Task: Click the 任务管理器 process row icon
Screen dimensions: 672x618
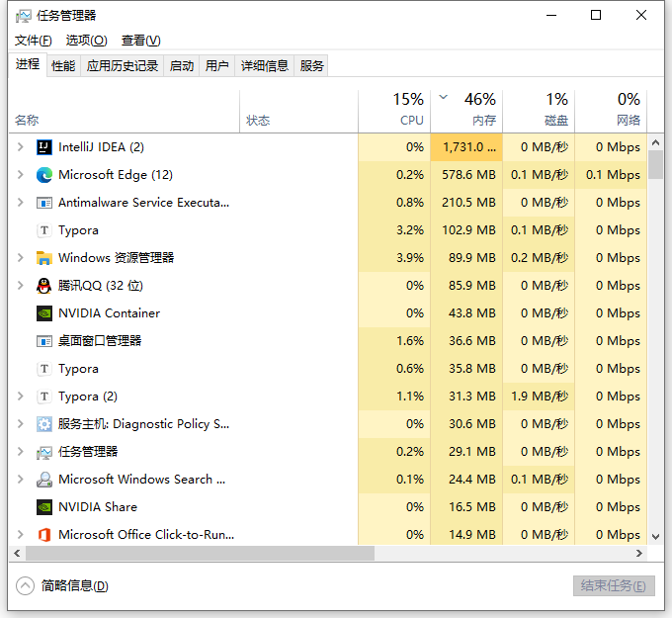Action: point(44,452)
